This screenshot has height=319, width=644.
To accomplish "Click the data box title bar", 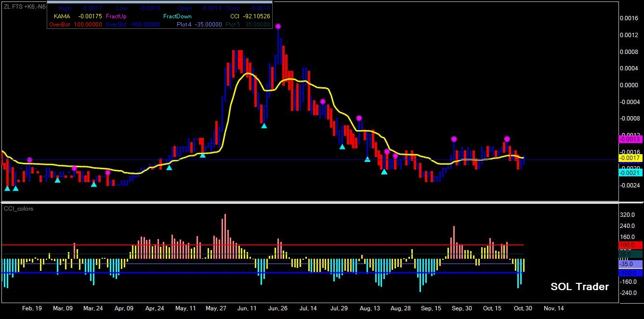I will [159, 3].
